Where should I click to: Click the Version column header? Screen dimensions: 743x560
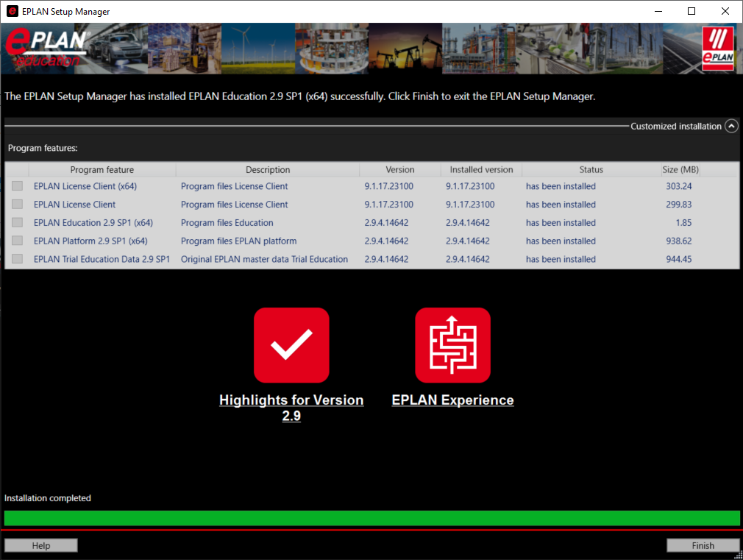click(x=400, y=169)
